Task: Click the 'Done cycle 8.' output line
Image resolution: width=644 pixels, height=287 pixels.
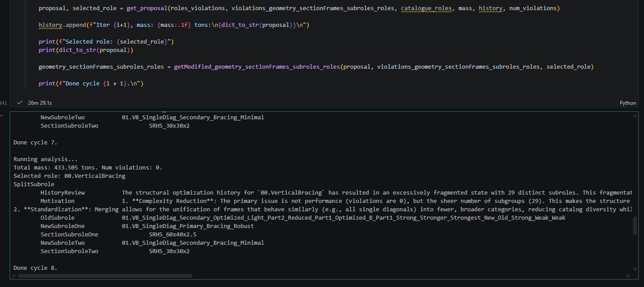Action: (36, 268)
